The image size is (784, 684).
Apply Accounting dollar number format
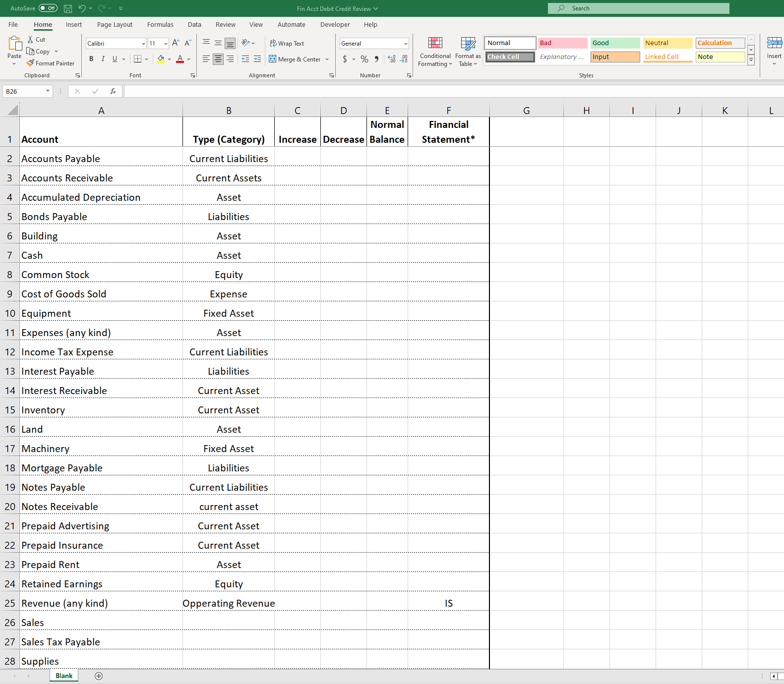(x=345, y=59)
